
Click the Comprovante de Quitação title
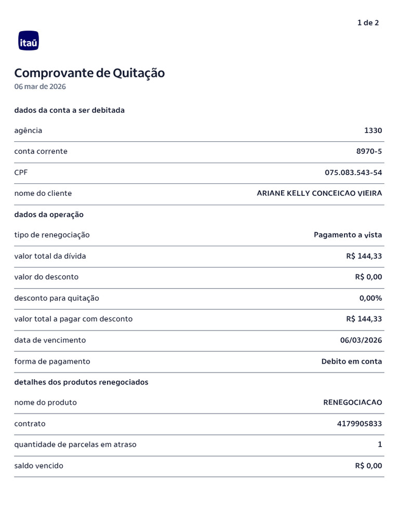tap(89, 73)
